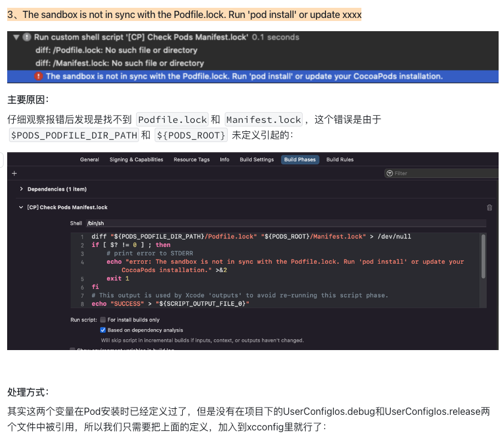Switch to the Resource Tags tab
The height and width of the screenshot is (437, 504).
coord(192,159)
